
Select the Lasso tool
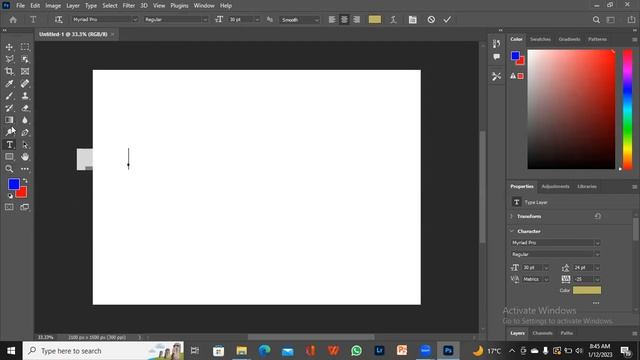[9, 59]
